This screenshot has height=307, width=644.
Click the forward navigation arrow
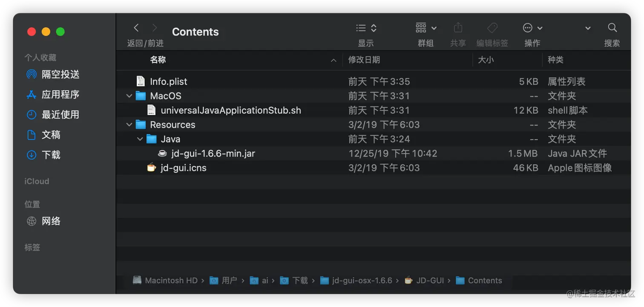[154, 28]
